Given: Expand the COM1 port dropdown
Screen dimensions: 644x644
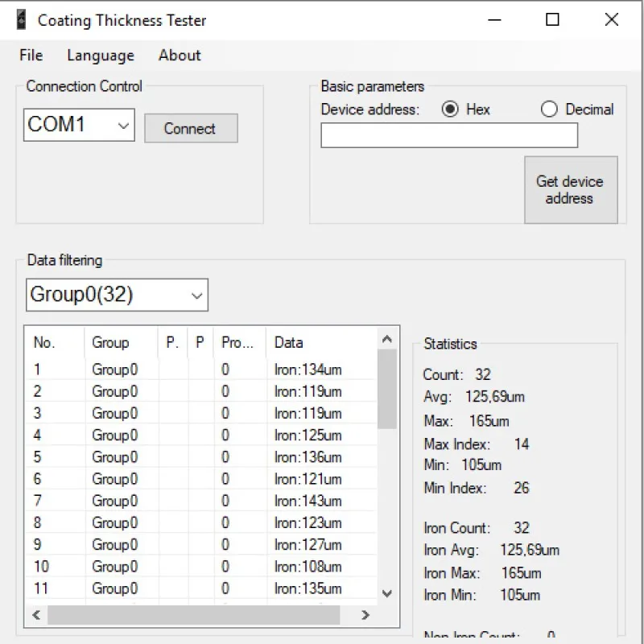Looking at the screenshot, I should (123, 126).
